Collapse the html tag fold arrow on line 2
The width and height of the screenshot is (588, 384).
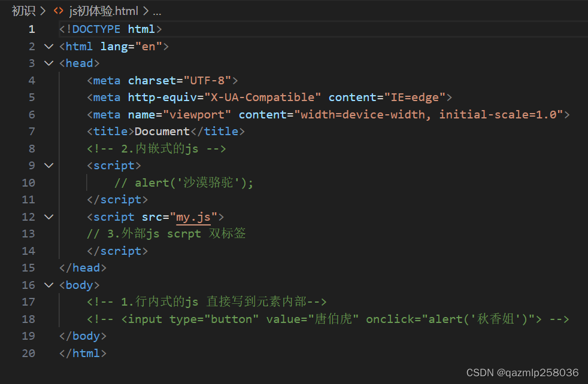click(x=49, y=47)
